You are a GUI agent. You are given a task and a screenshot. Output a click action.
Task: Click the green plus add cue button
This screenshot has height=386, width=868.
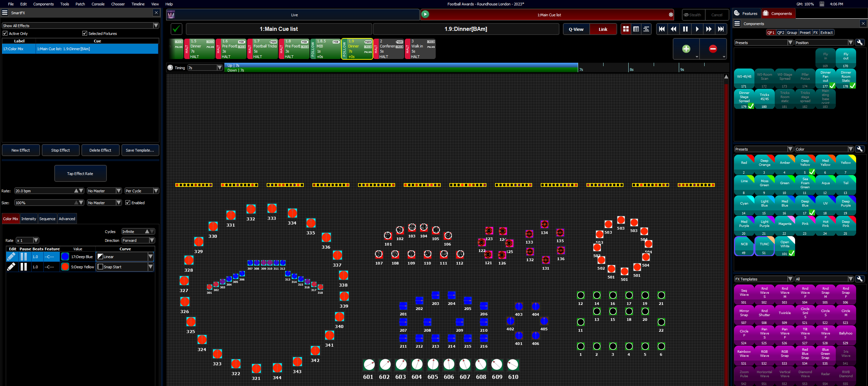click(686, 49)
